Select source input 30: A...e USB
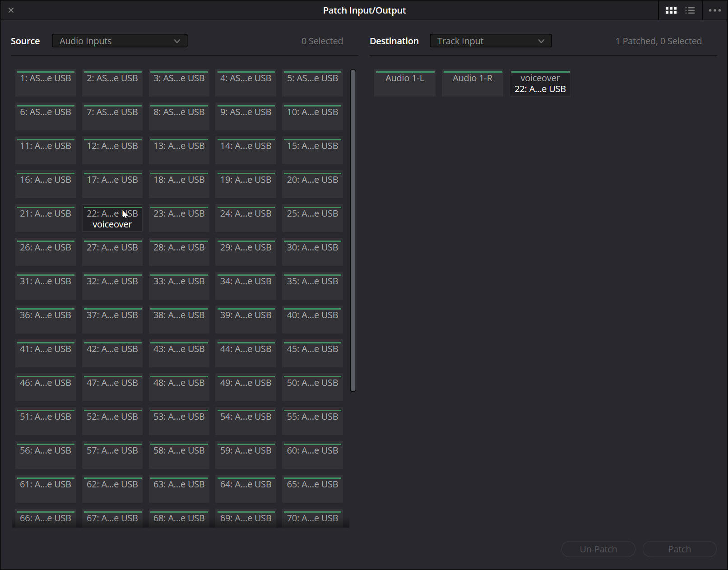Screen dimensions: 728x570 pos(313,252)
